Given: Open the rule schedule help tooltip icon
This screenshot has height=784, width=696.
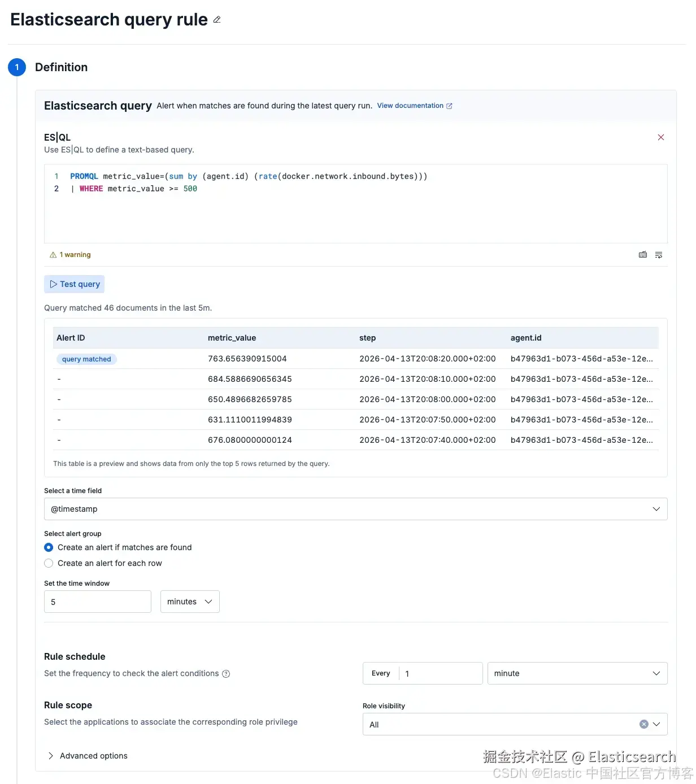Looking at the screenshot, I should (x=226, y=674).
